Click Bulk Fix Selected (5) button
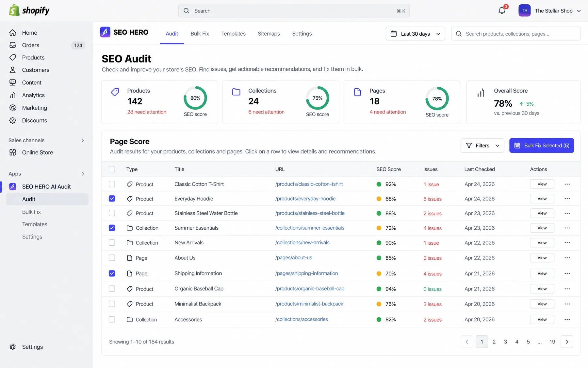Screen dimensions: 588x368 coord(542,146)
